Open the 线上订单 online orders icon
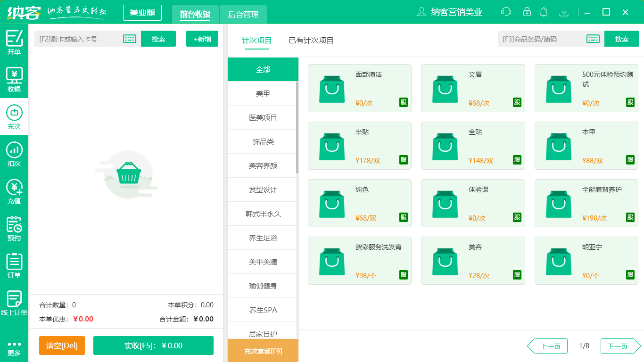 point(14,299)
